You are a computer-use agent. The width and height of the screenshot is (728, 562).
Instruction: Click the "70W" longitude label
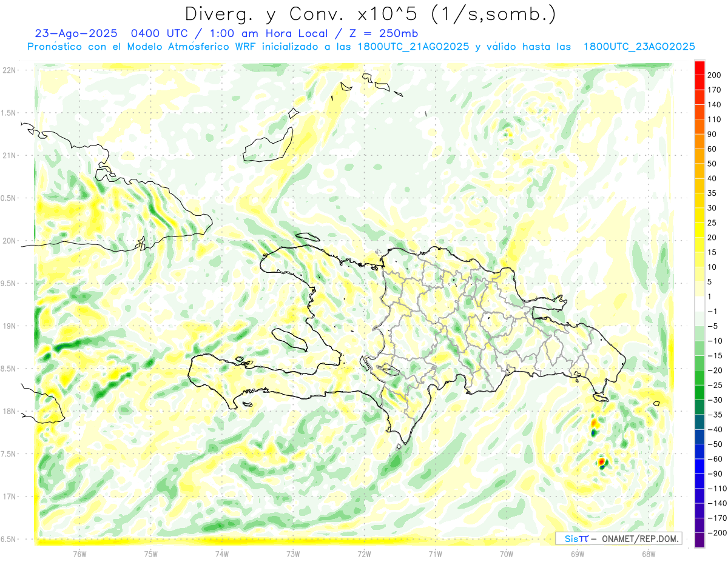pyautogui.click(x=507, y=554)
